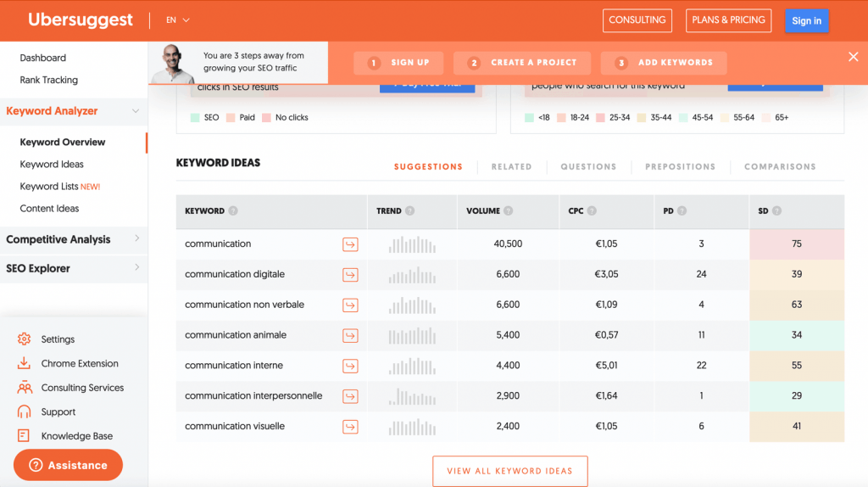Click the Settings gear icon
Screen dimensions: 868x487
(x=24, y=339)
